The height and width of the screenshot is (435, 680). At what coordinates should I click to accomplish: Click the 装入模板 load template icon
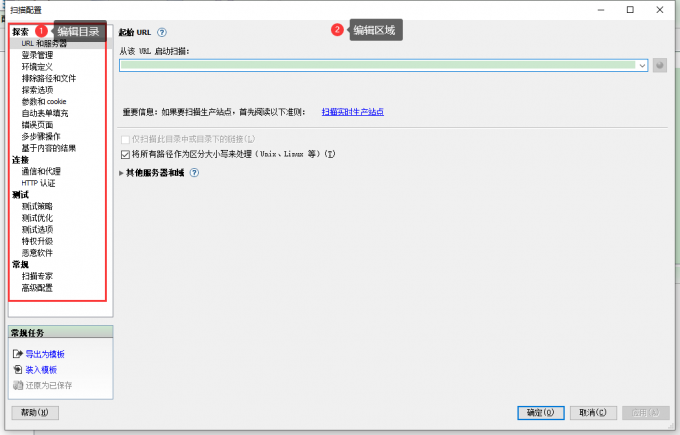(16, 370)
